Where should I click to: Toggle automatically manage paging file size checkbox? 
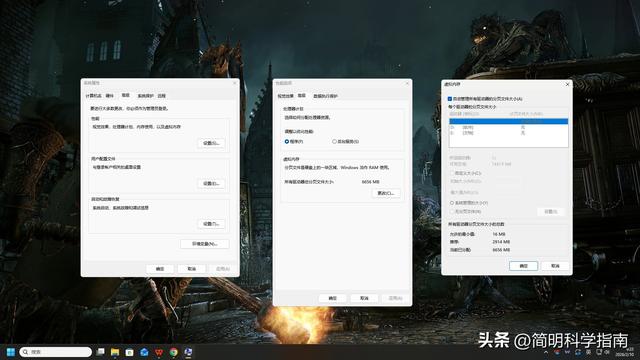[450, 99]
